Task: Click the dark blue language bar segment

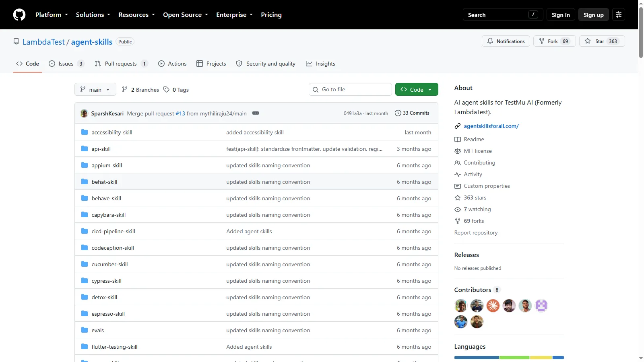Action: point(477,358)
